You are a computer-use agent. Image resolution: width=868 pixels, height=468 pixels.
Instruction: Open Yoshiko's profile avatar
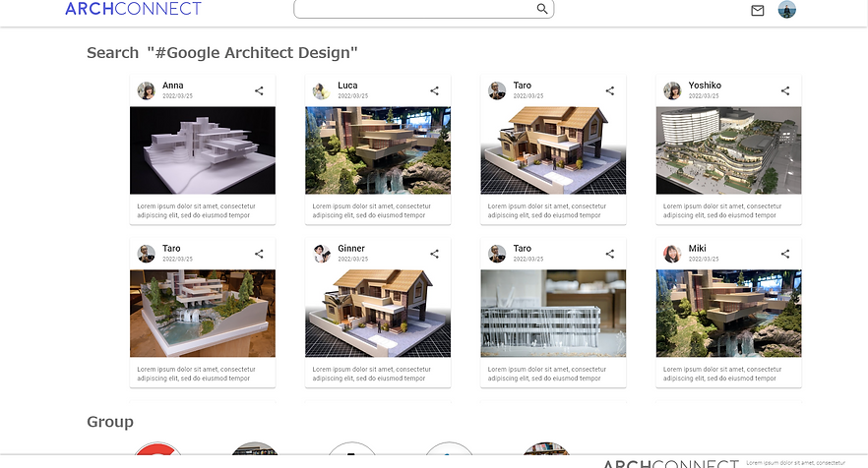coord(672,90)
